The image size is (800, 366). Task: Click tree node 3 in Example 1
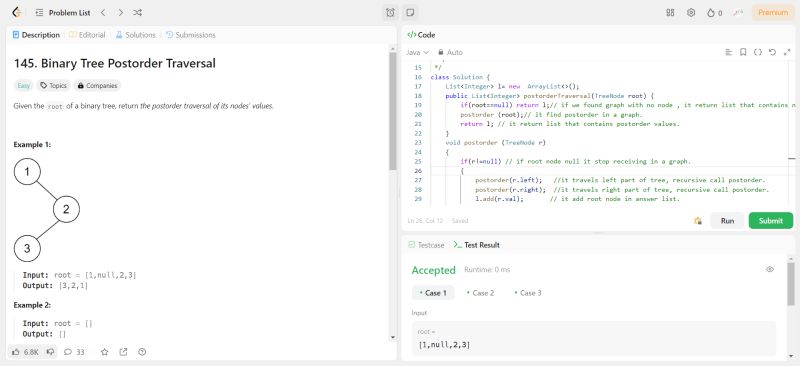click(x=27, y=249)
